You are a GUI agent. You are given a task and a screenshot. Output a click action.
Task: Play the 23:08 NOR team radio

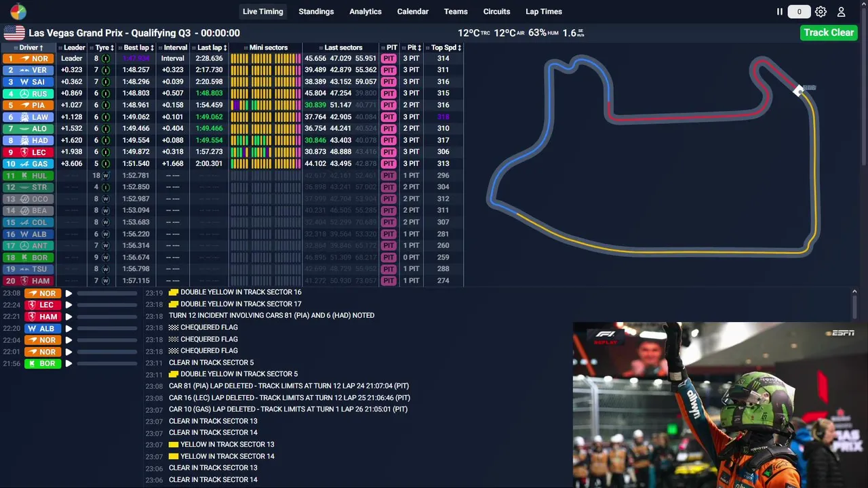(x=68, y=293)
